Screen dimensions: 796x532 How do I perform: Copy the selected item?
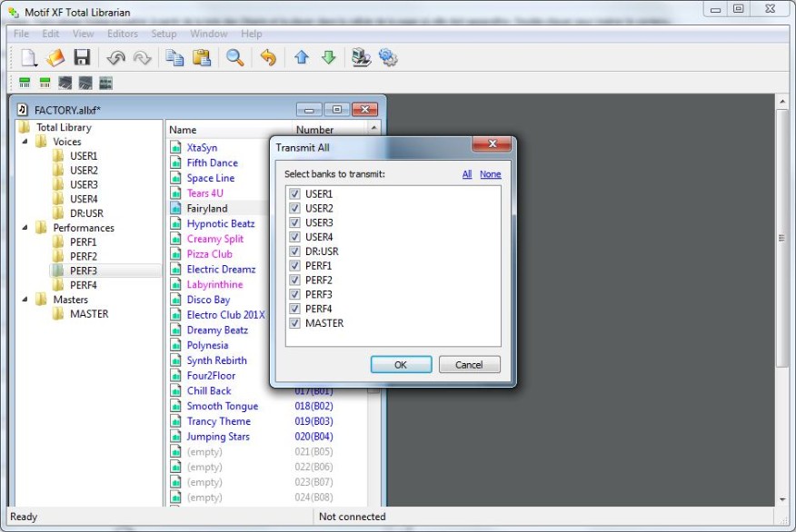(x=174, y=58)
